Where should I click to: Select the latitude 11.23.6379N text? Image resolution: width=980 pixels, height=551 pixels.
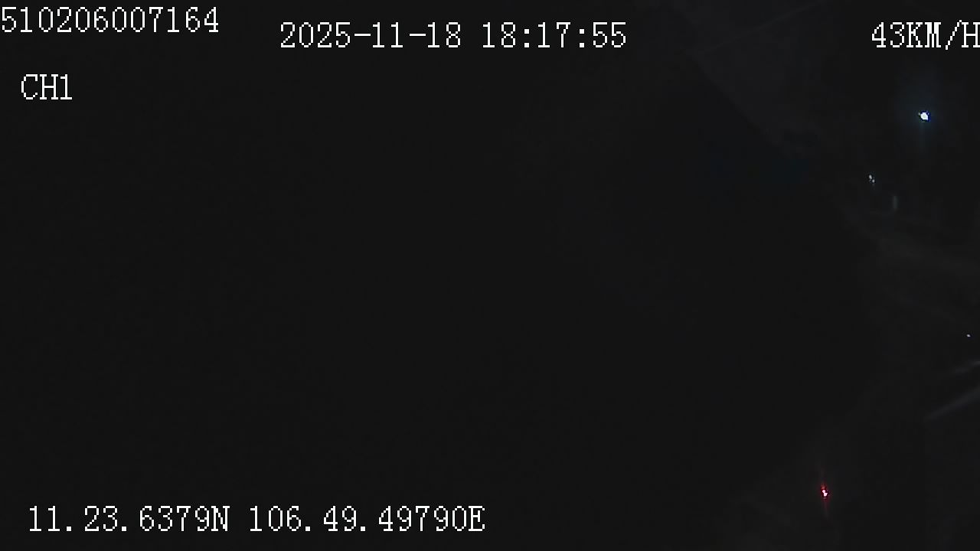pyautogui.click(x=129, y=520)
